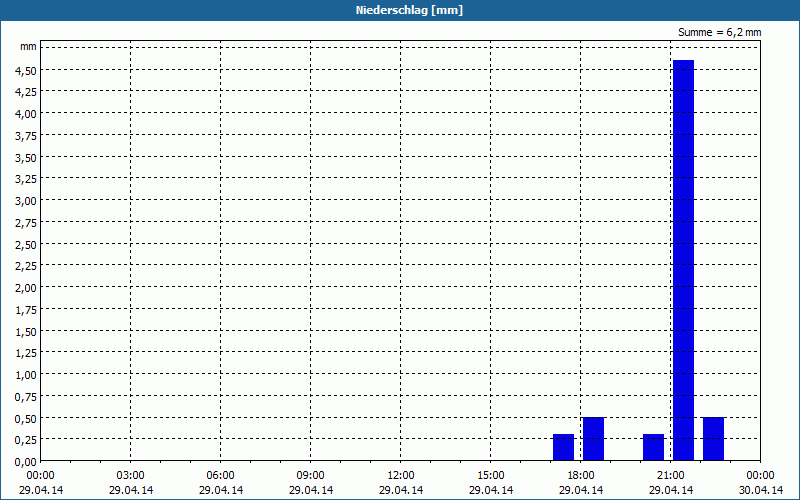Click the 2,75 y-axis value
Image resolution: width=800 pixels, height=500 pixels.
26,222
